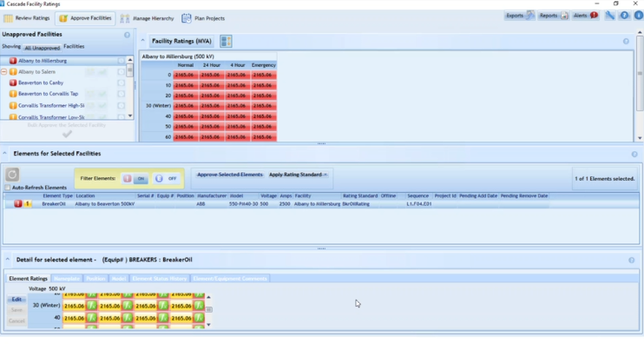
Task: Click the clock icon on Beaverton to Canby row
Action: coord(121,83)
